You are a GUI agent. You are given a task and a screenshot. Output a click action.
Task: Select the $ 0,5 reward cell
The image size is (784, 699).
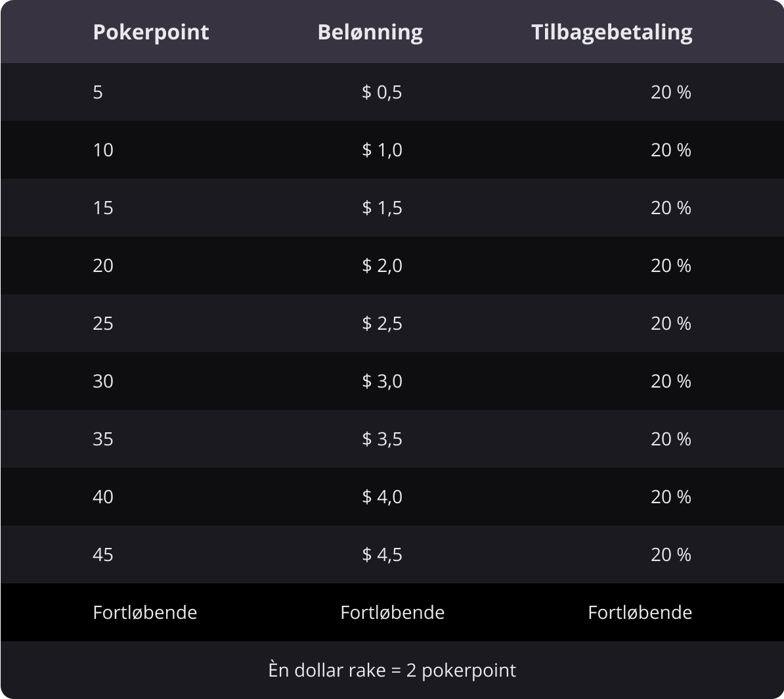pos(381,93)
